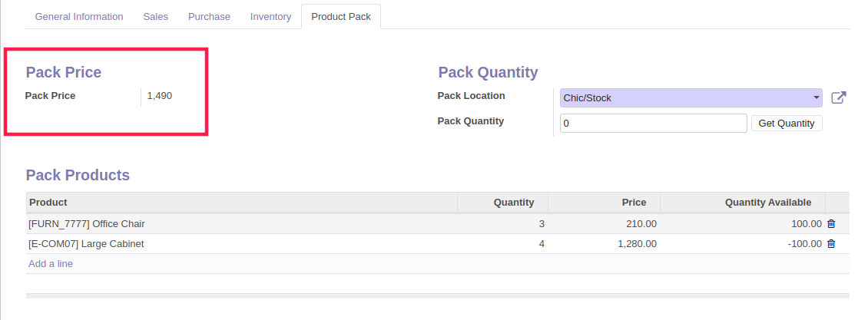Image resolution: width=868 pixels, height=320 pixels.
Task: Open the Purchase tab
Action: coord(209,17)
